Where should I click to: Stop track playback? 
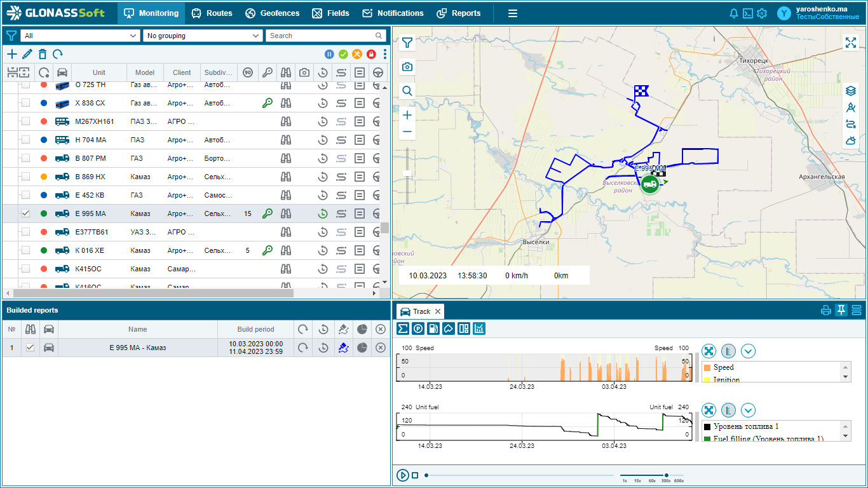pos(415,475)
